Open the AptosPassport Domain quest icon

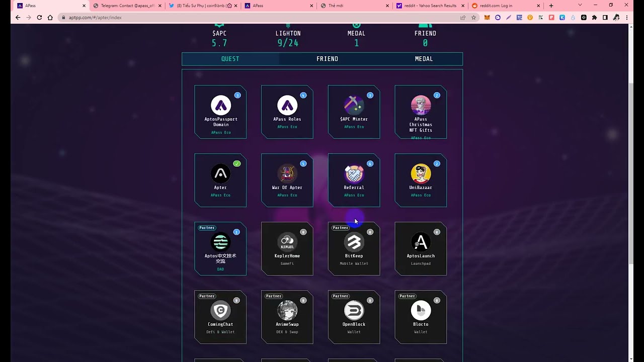220,106
